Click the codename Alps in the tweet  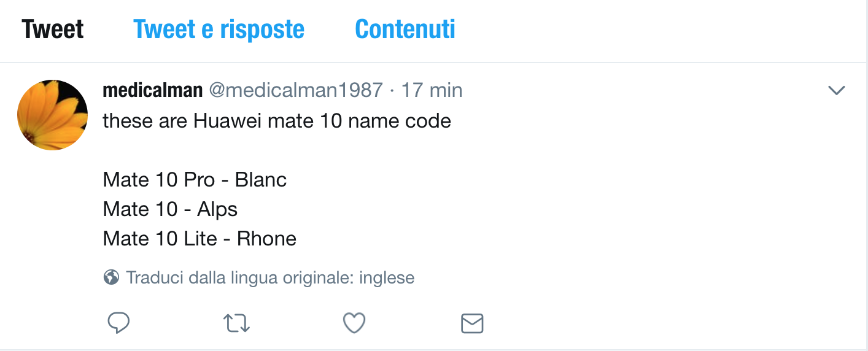(217, 209)
